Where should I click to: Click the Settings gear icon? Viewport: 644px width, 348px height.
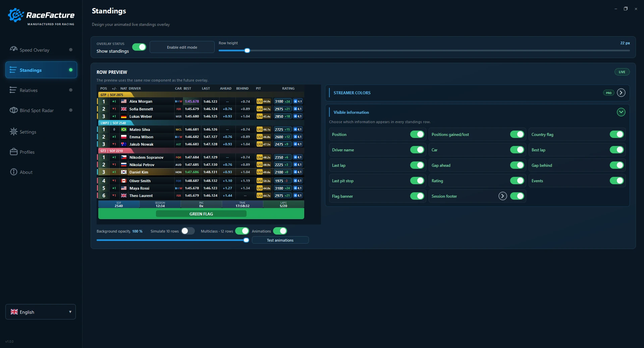click(13, 132)
